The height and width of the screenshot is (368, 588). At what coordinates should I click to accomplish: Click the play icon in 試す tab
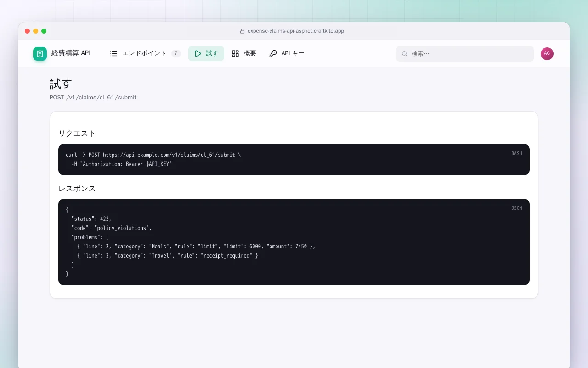coord(198,53)
